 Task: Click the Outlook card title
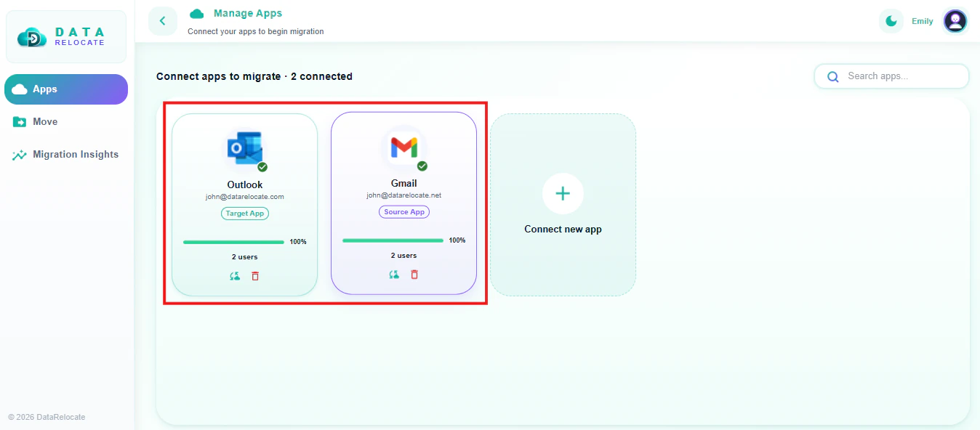[x=245, y=185]
